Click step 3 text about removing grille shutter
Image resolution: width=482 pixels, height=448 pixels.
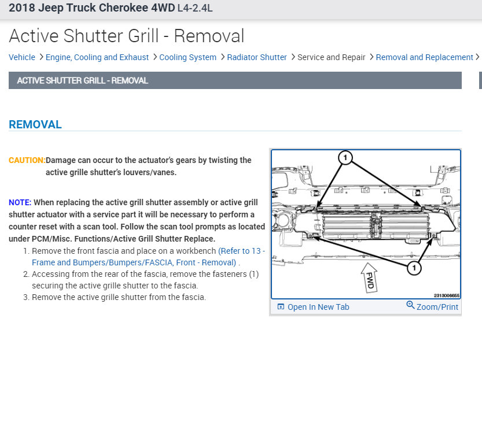(x=119, y=297)
